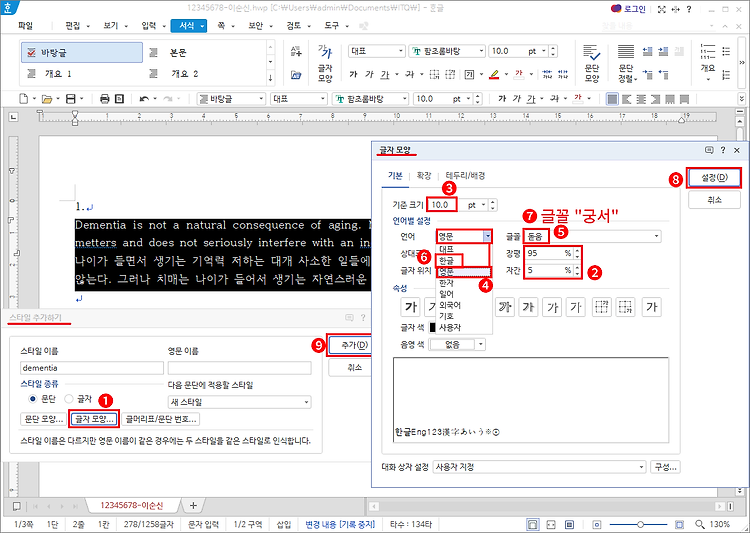Image resolution: width=750 pixels, height=533 pixels.
Task: Open the 편집 menu
Action: [x=73, y=26]
